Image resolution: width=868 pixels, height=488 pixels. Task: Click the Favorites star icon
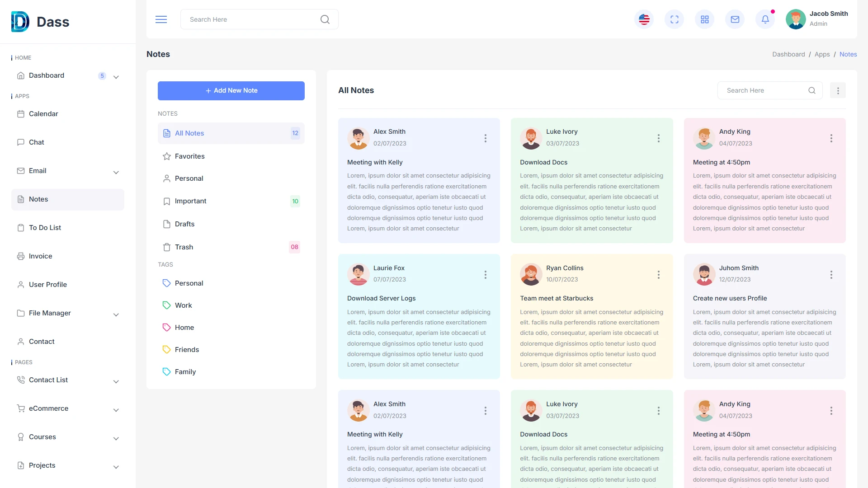(x=166, y=156)
